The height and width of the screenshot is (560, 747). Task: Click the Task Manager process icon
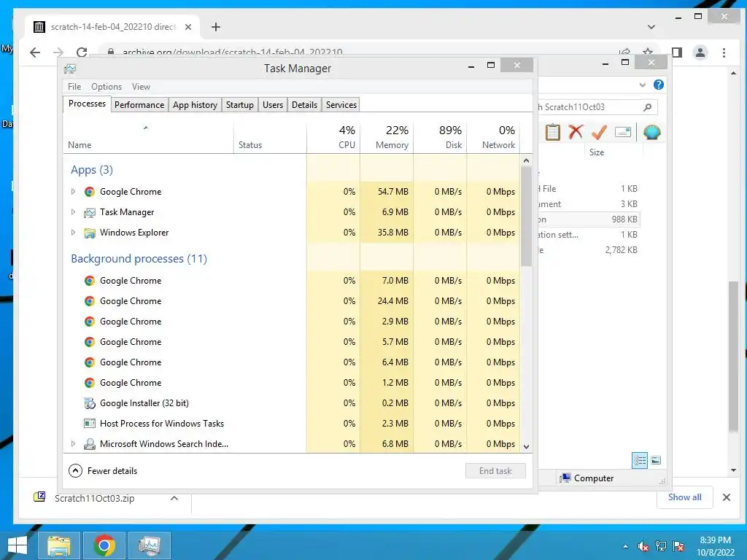click(90, 212)
